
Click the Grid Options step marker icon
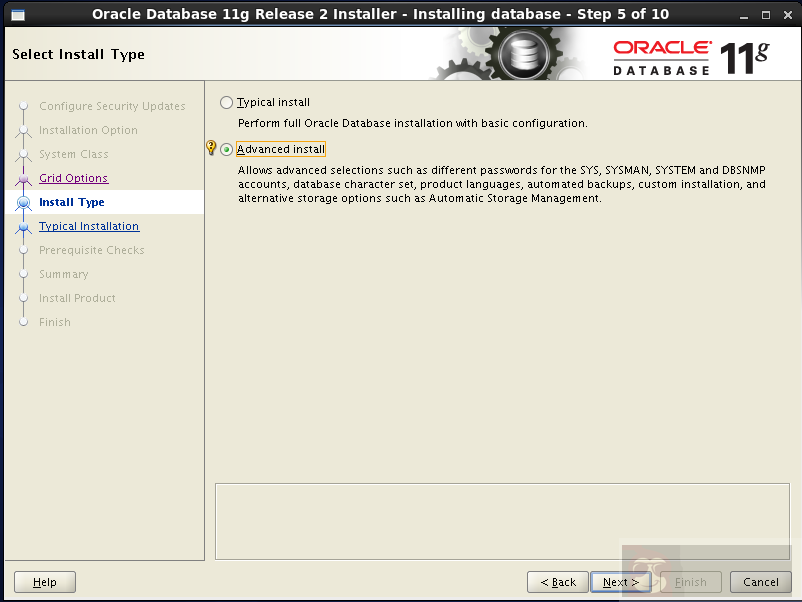22,178
